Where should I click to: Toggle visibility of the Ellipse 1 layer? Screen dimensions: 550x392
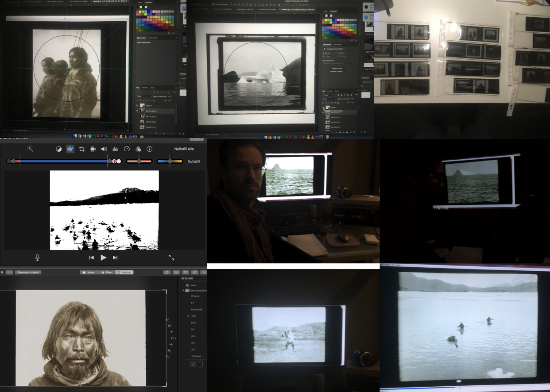pyautogui.click(x=137, y=106)
